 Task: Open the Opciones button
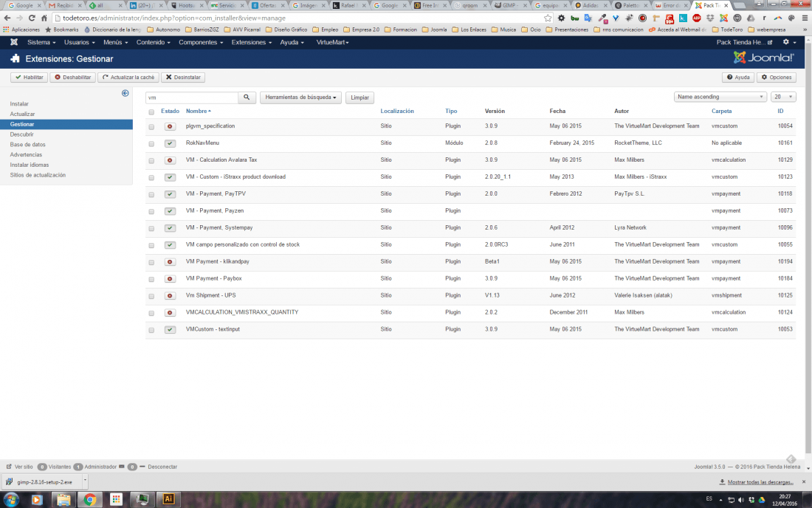click(x=777, y=77)
